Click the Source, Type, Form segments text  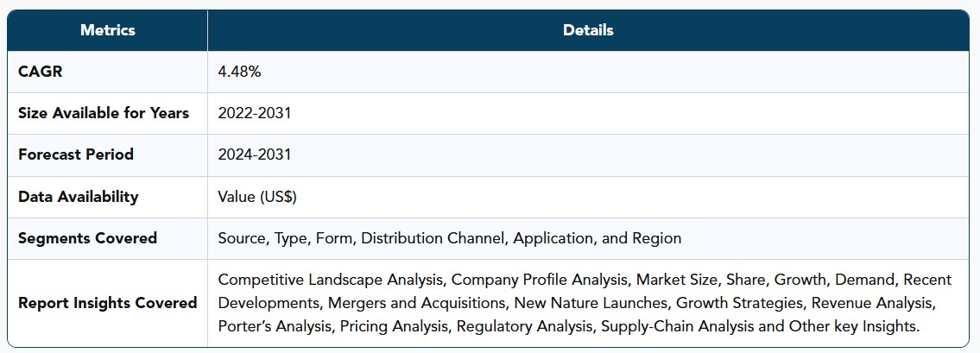pos(287,238)
